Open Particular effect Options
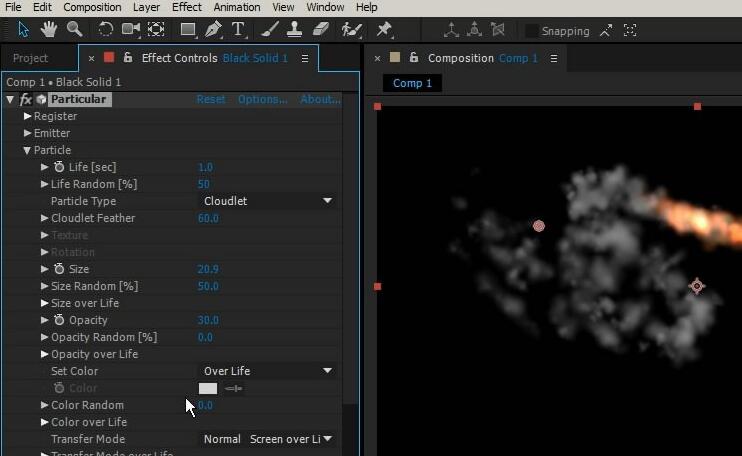 (262, 99)
